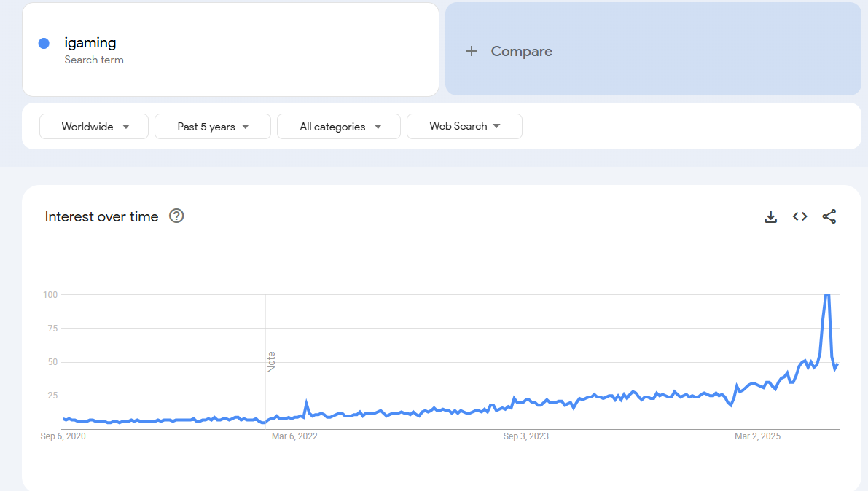868x491 pixels.
Task: Click the Search term subtitle under igaming
Action: tap(94, 60)
